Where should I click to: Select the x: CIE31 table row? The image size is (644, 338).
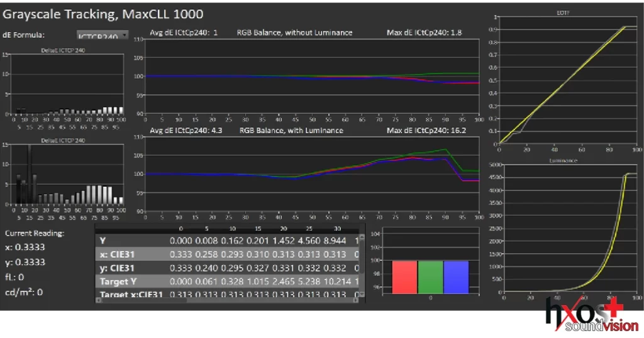(226, 254)
